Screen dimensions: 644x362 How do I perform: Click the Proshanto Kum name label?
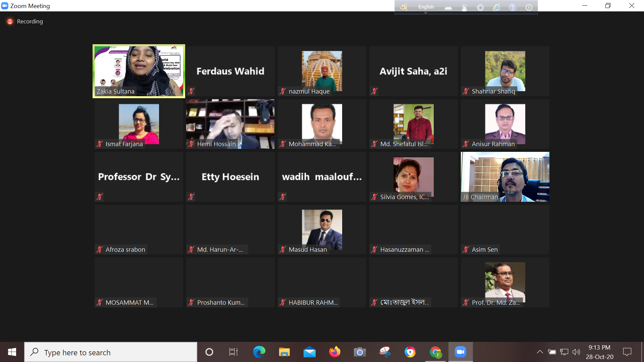coord(221,302)
